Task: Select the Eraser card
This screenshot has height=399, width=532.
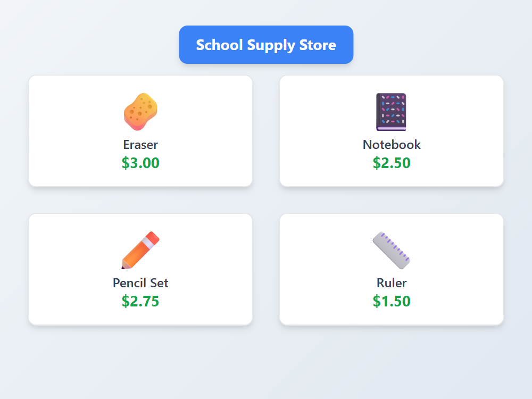Action: (x=140, y=130)
